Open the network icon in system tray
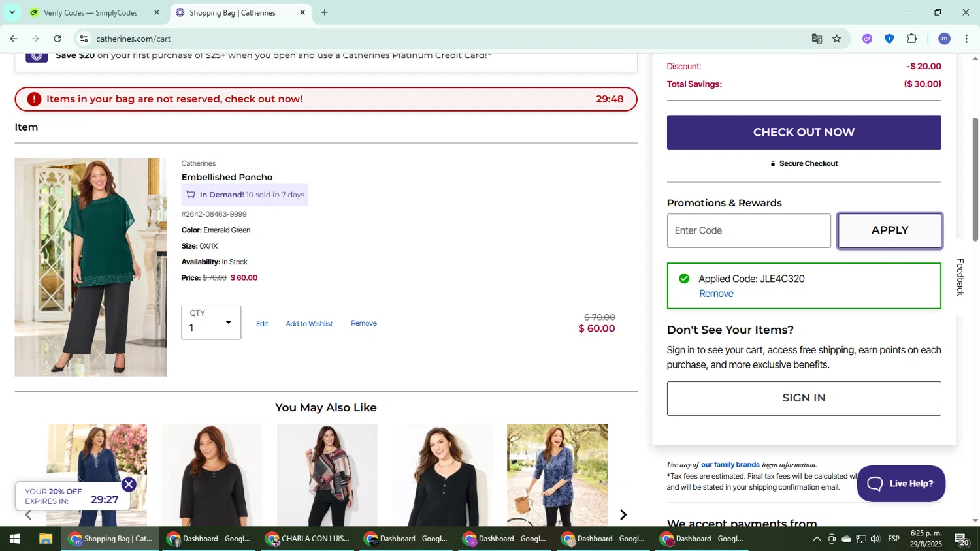This screenshot has width=980, height=551. pos(861,539)
